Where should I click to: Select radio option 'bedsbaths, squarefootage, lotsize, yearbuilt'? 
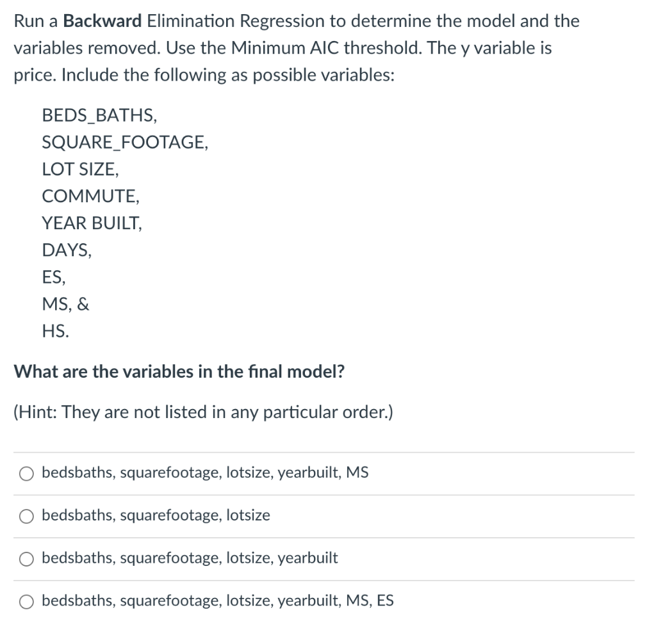click(26, 559)
